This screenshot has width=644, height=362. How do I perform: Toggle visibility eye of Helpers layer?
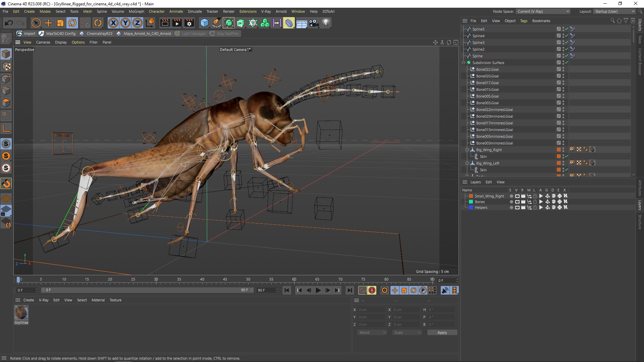pyautogui.click(x=517, y=207)
